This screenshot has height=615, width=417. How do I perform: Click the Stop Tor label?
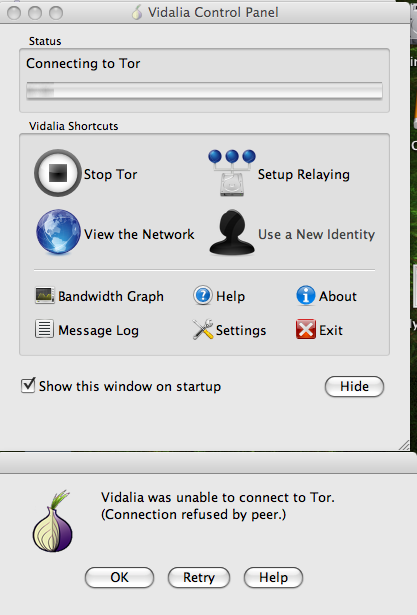111,174
